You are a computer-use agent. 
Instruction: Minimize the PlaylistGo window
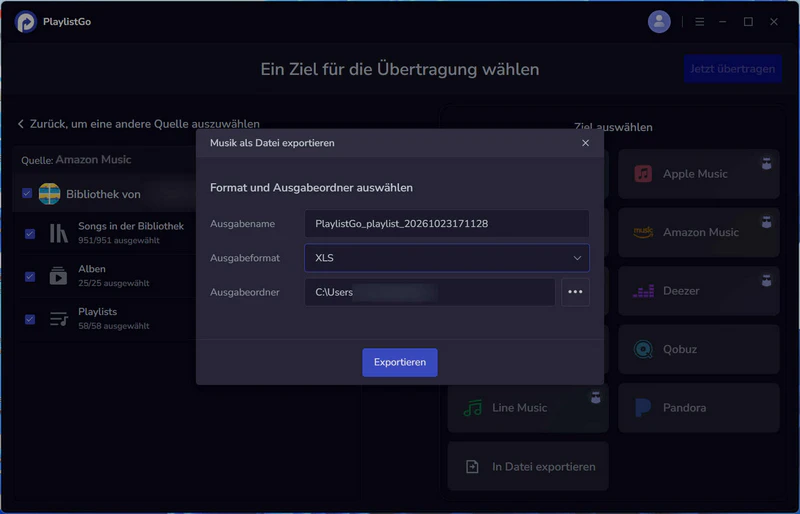point(722,22)
